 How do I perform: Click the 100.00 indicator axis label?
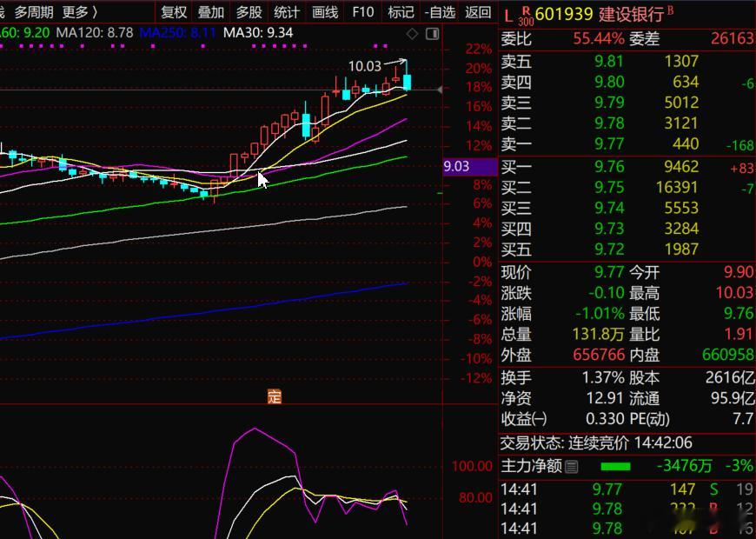[x=472, y=466]
